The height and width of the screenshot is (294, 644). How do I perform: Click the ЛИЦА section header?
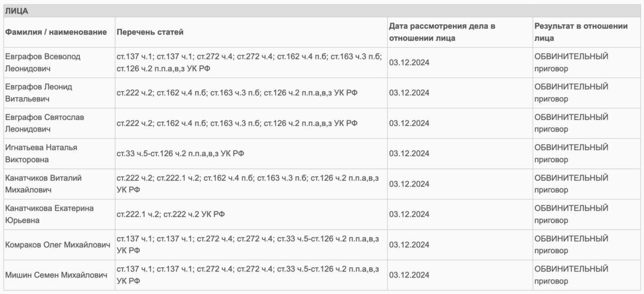(17, 11)
